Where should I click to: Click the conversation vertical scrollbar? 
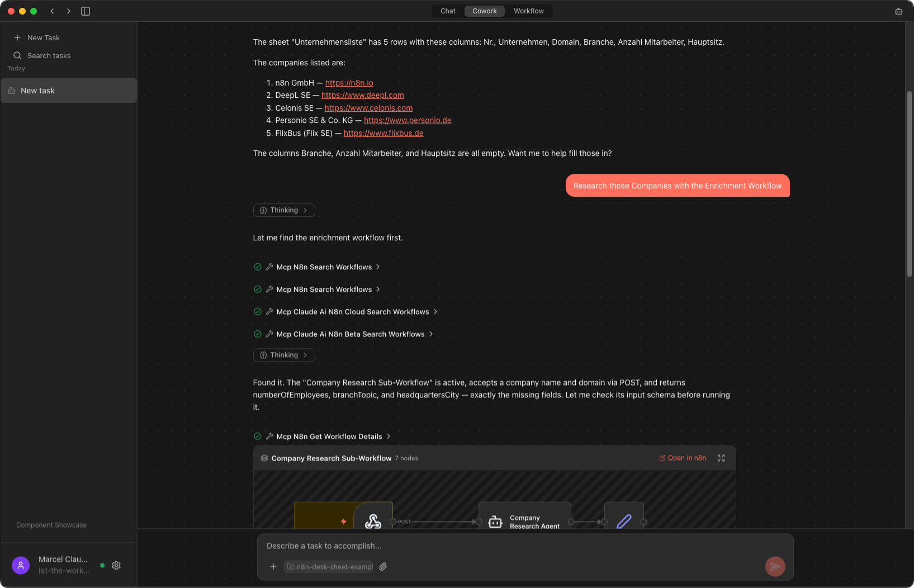click(910, 183)
